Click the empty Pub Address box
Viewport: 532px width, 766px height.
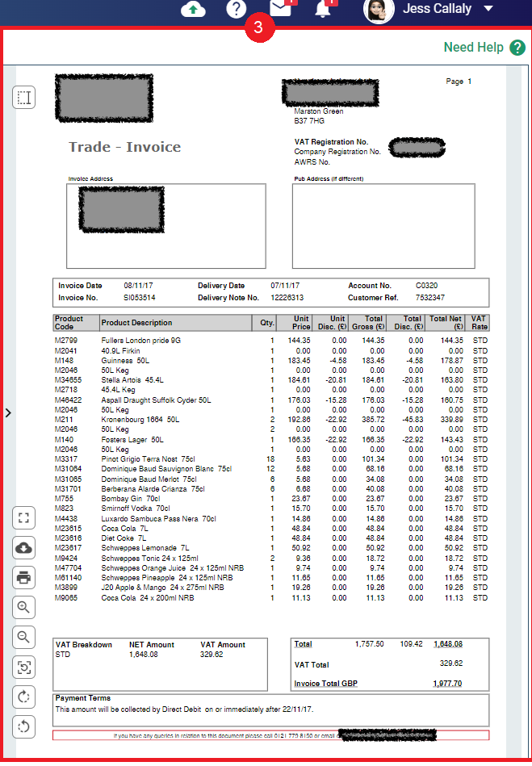[383, 226]
